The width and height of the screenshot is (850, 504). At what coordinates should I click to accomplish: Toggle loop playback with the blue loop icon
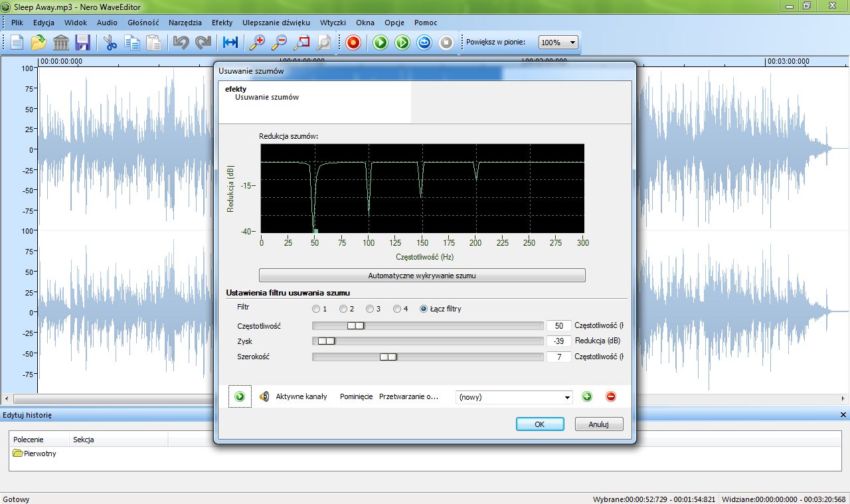pos(424,42)
